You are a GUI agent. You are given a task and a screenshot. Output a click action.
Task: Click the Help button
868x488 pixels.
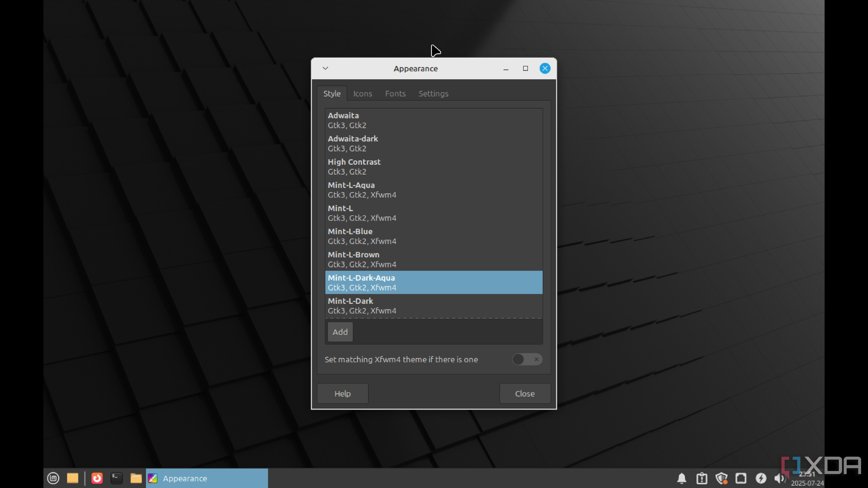tap(343, 393)
